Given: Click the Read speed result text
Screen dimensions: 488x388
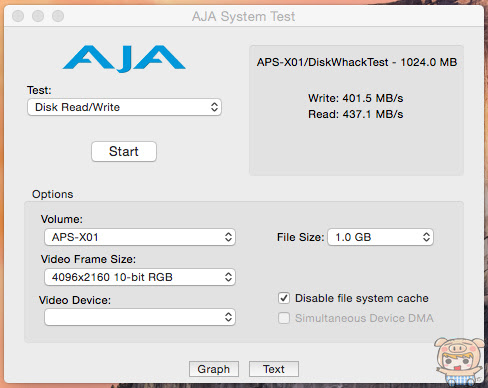Looking at the screenshot, I should point(356,114).
